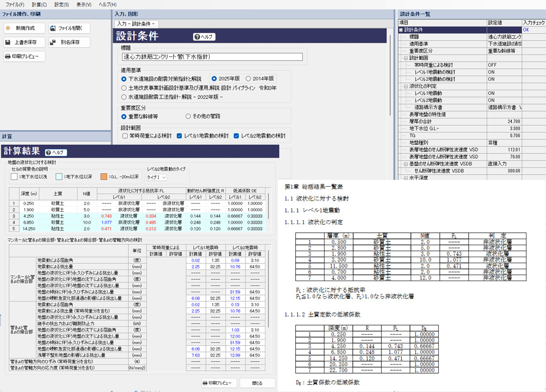546x392 pixels.
Task: Select the 2014年版 radio button
Action: point(248,79)
